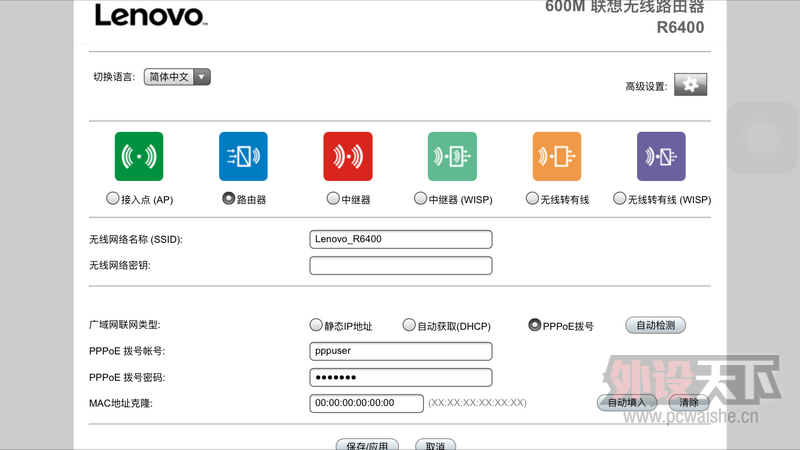The image size is (800, 450).
Task: Choose 自动获取(DHCP) as the WAN type
Action: click(x=409, y=324)
